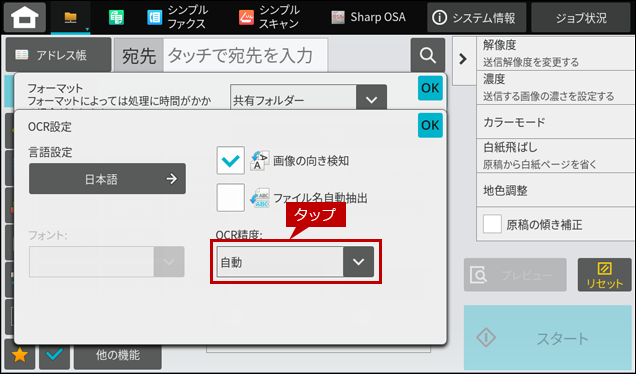Enable ファイル名自動抽出 checkbox

[230, 198]
